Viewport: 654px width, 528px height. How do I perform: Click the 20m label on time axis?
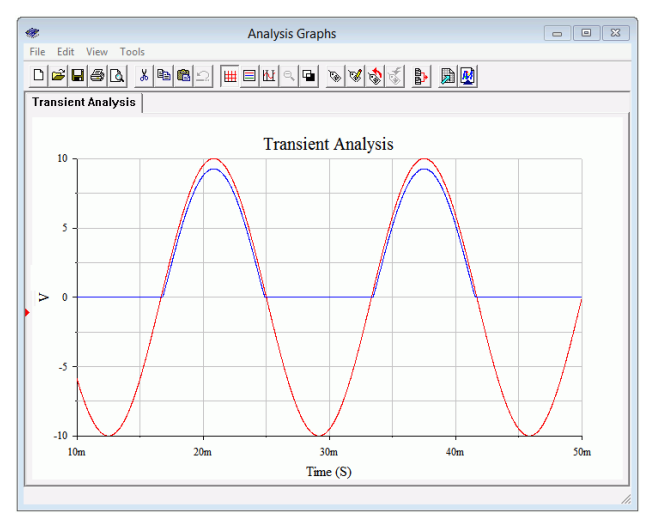tap(203, 452)
